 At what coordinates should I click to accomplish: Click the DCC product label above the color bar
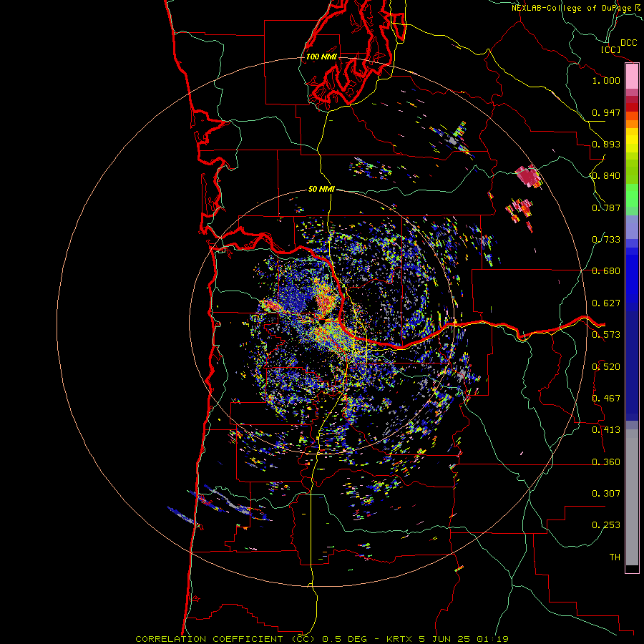(628, 43)
